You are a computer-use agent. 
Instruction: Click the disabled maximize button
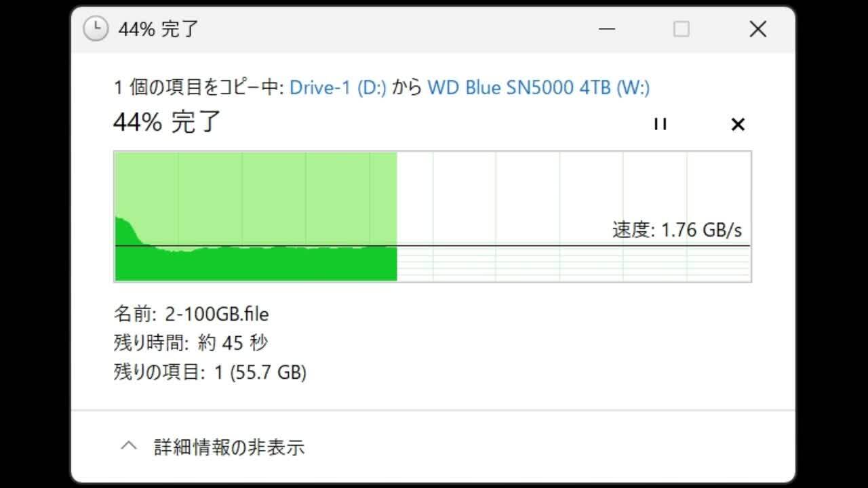681,29
